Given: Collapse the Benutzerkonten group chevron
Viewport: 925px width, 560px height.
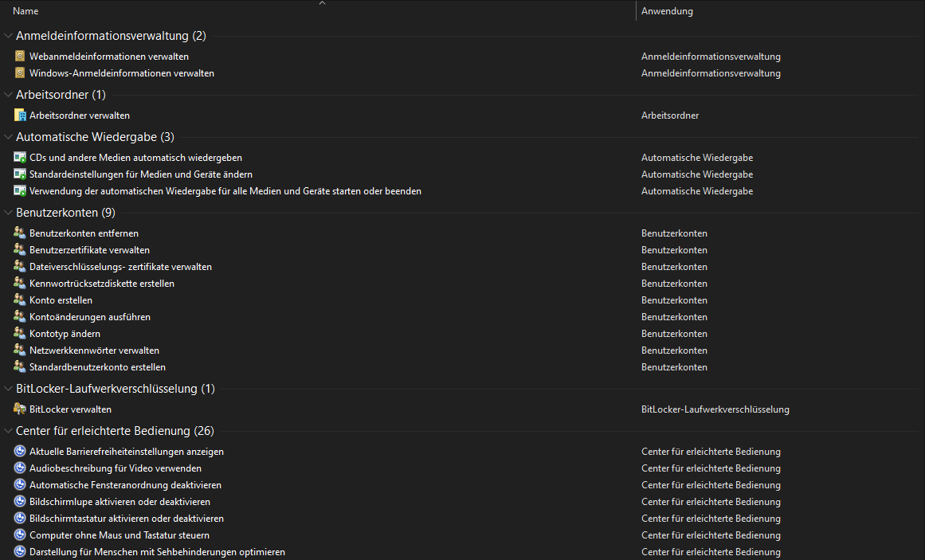Looking at the screenshot, I should (x=8, y=213).
